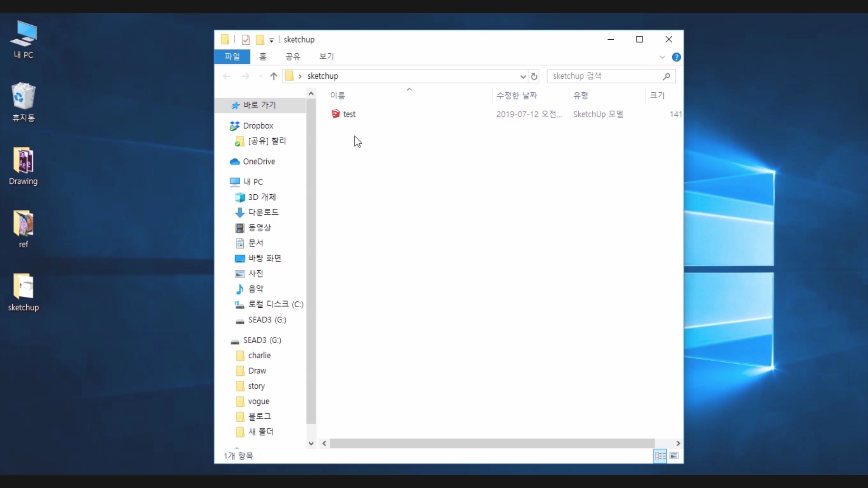The height and width of the screenshot is (488, 868).
Task: Sort by the 이름 column header
Action: [x=338, y=95]
